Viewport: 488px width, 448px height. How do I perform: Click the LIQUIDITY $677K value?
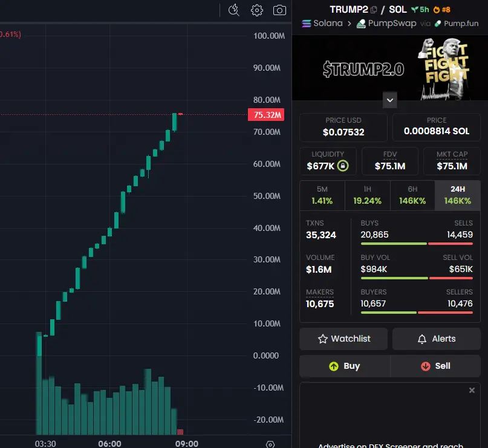[x=320, y=166]
